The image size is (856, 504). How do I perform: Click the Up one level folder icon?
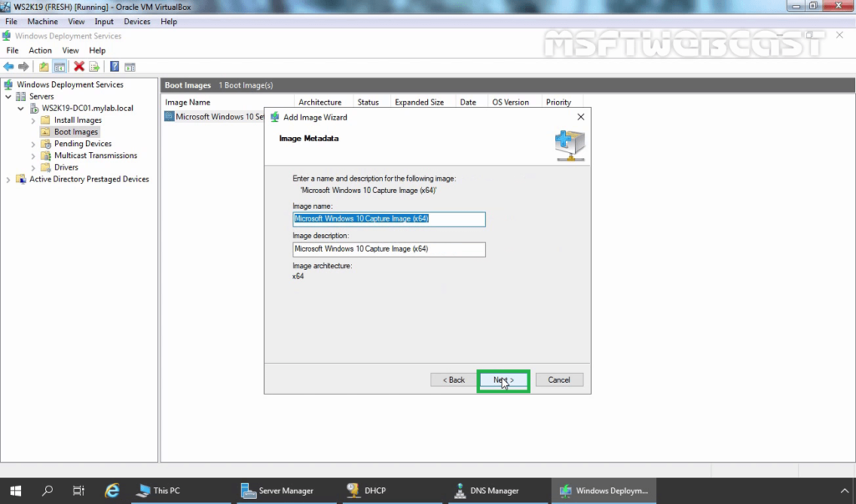pyautogui.click(x=43, y=67)
